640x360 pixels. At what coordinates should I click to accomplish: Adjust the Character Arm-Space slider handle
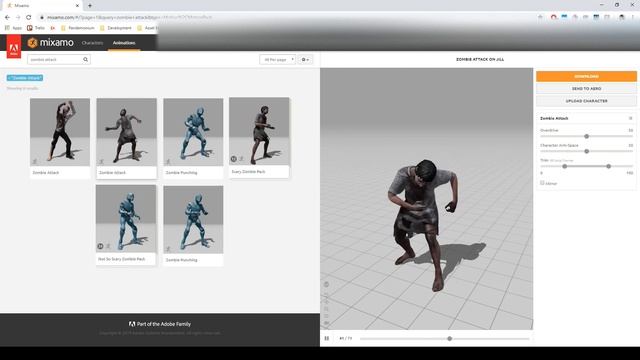tap(587, 151)
